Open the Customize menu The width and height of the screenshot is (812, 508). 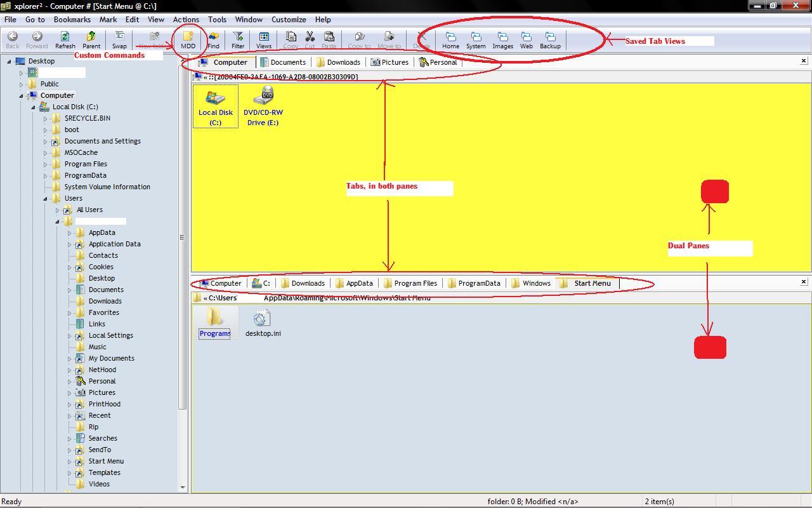tap(289, 20)
